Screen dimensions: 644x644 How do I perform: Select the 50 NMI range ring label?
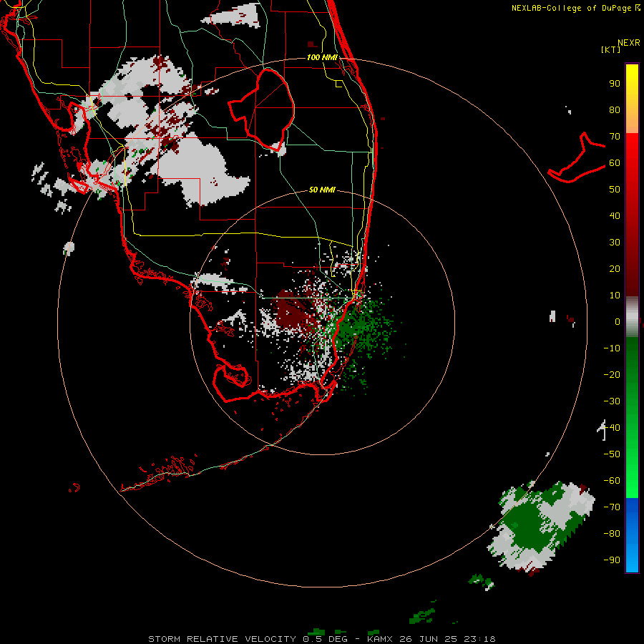(322, 190)
